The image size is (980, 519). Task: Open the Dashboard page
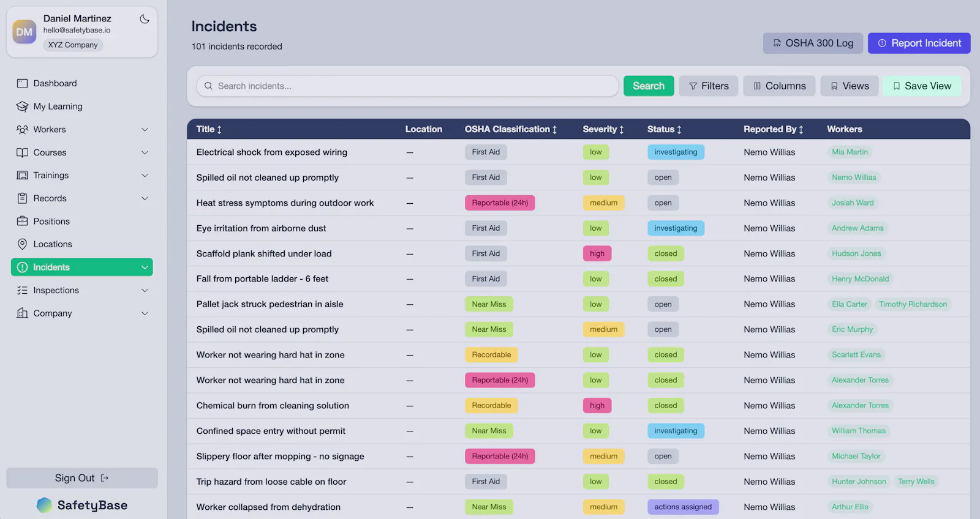(82, 83)
